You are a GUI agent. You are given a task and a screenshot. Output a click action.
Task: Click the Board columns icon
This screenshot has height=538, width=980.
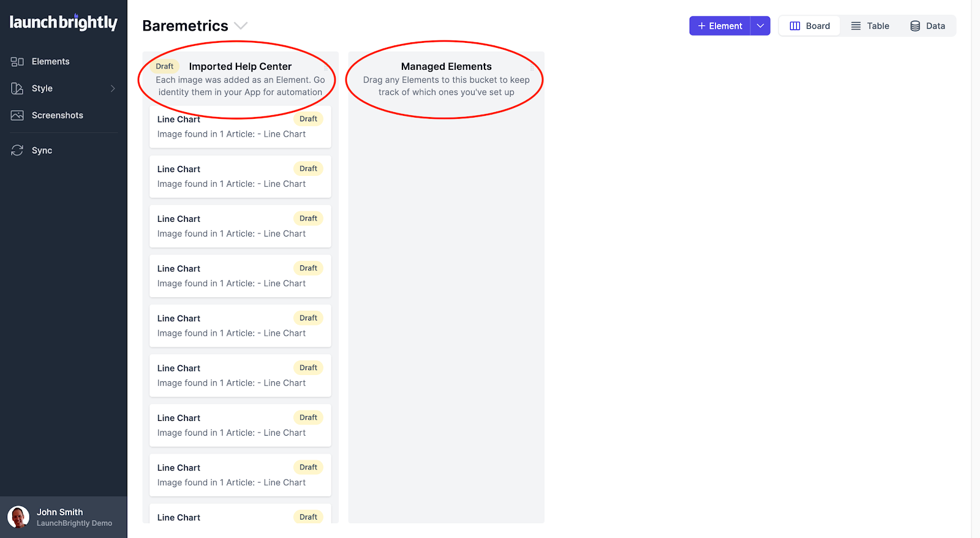pyautogui.click(x=795, y=26)
